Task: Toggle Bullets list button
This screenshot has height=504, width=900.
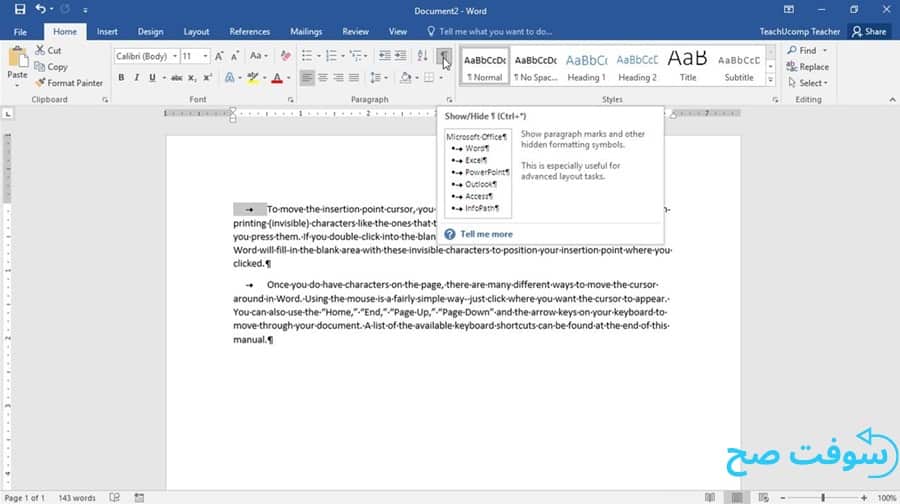Action: (x=307, y=56)
